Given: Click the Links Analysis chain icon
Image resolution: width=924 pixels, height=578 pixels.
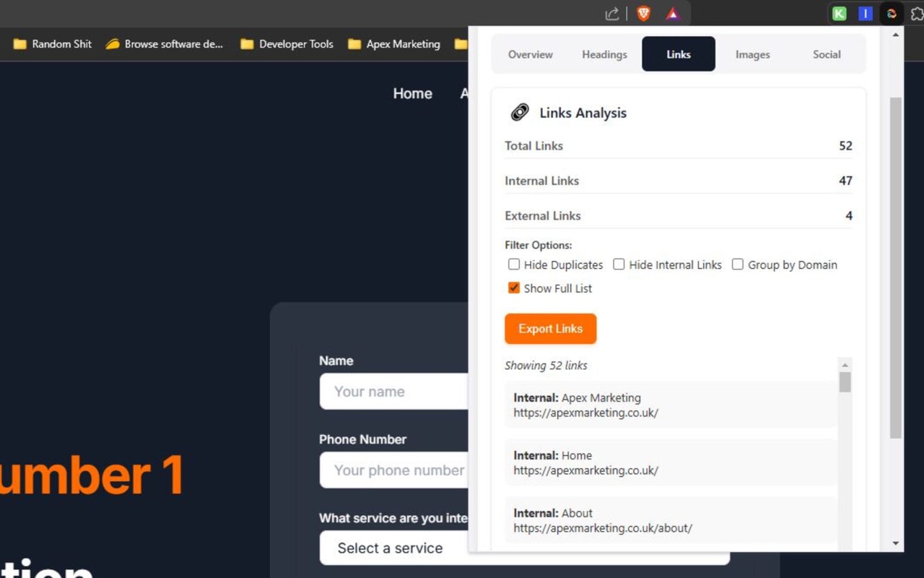Looking at the screenshot, I should 520,113.
